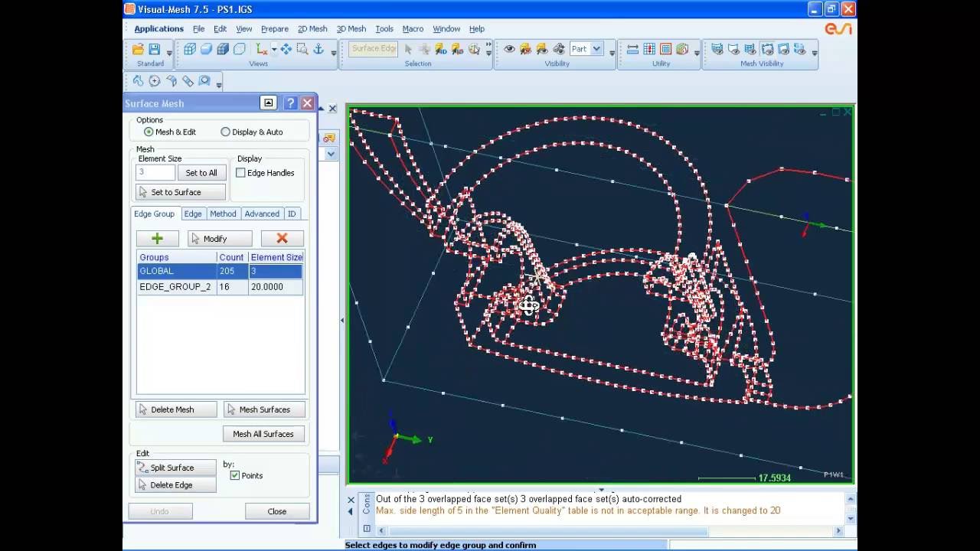Switch to the Method tab
The height and width of the screenshot is (551, 980).
coord(223,214)
